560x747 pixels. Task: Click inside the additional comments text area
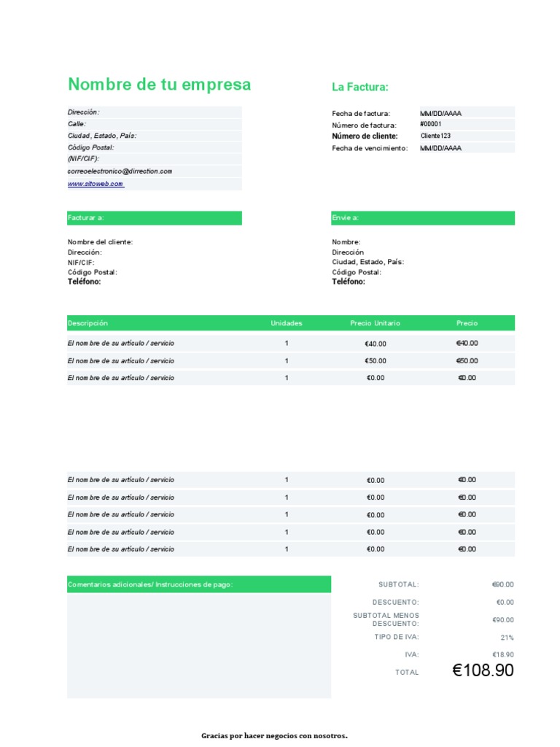198,645
